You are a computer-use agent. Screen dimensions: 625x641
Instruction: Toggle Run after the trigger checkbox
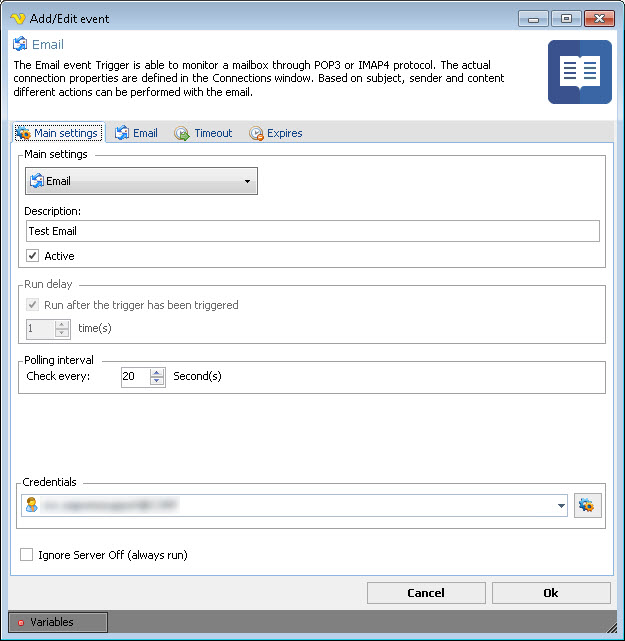33,305
